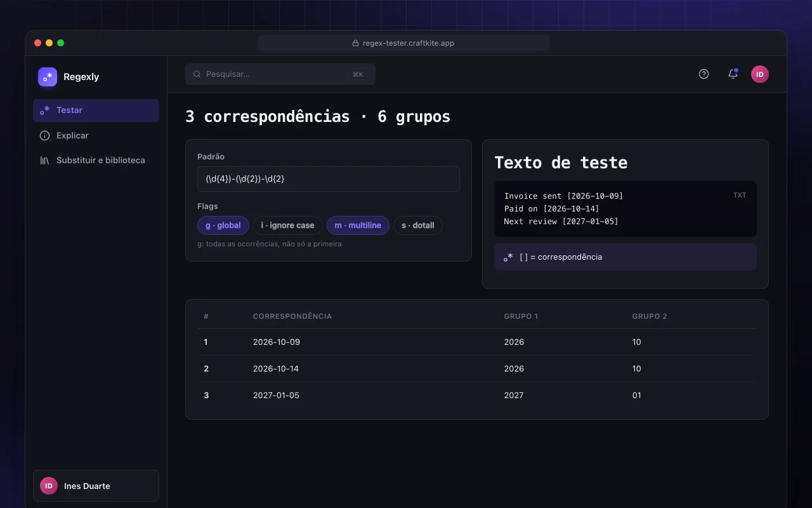Click the TXT label in test text

pyautogui.click(x=740, y=195)
